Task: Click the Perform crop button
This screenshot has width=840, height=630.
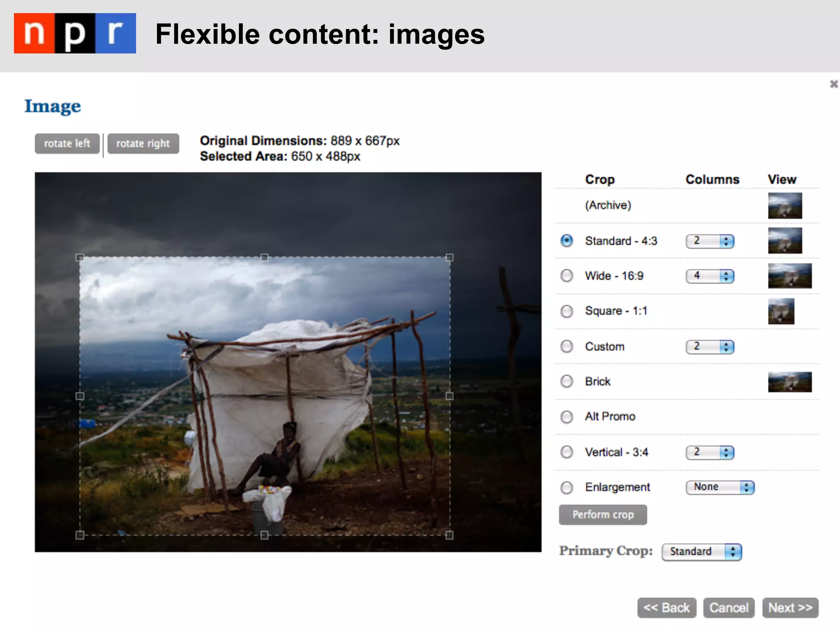Action: click(x=603, y=515)
